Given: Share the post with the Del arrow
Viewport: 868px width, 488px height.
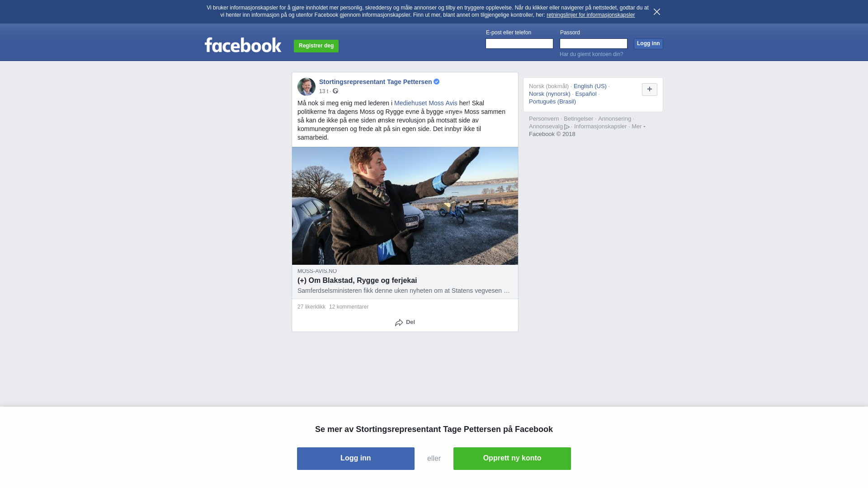Looking at the screenshot, I should click(x=405, y=322).
